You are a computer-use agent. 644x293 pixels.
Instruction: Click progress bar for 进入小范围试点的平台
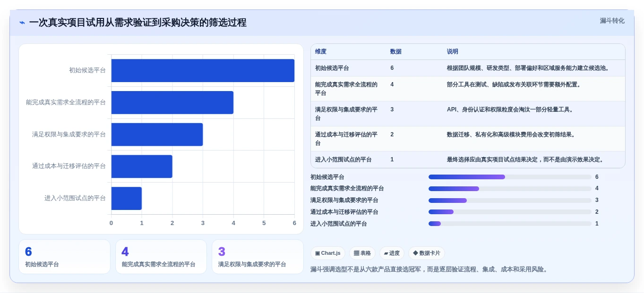click(x=510, y=224)
